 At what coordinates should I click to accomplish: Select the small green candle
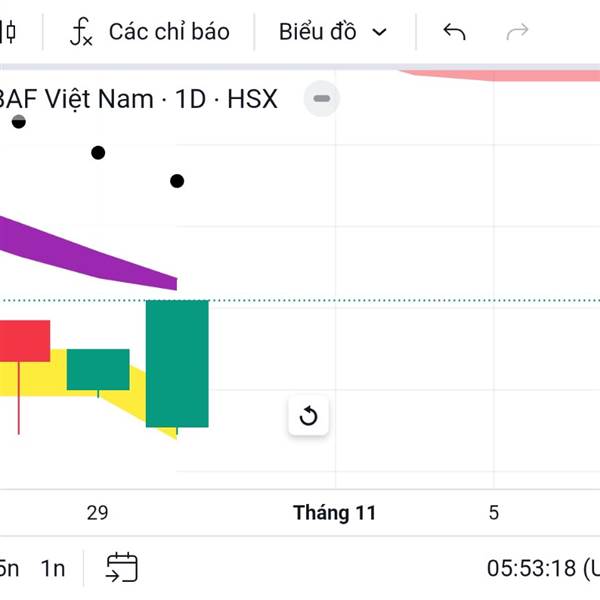(98, 369)
